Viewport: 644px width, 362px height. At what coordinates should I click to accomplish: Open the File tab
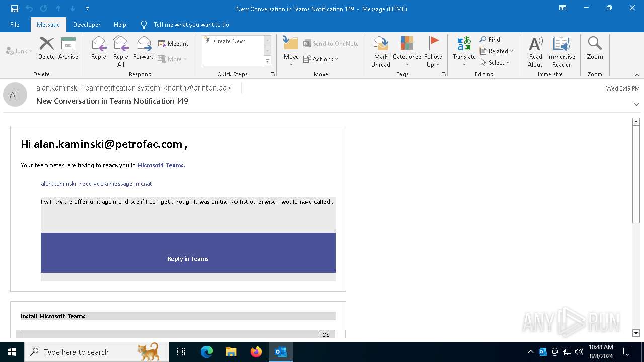click(x=15, y=25)
